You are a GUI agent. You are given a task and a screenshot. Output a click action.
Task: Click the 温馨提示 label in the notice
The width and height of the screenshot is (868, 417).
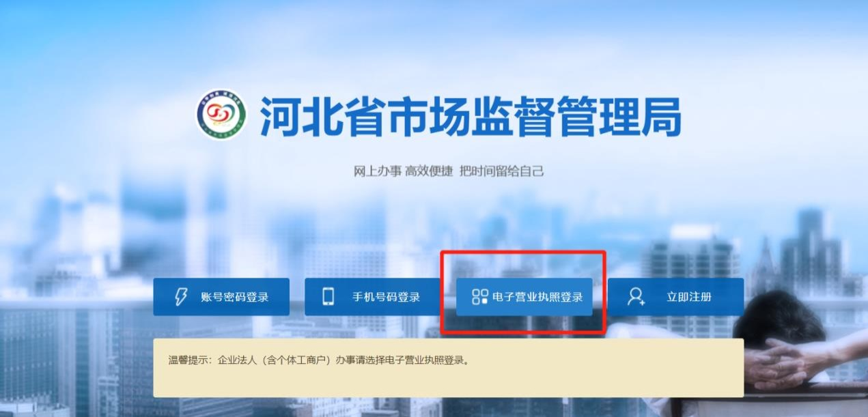pyautogui.click(x=188, y=360)
